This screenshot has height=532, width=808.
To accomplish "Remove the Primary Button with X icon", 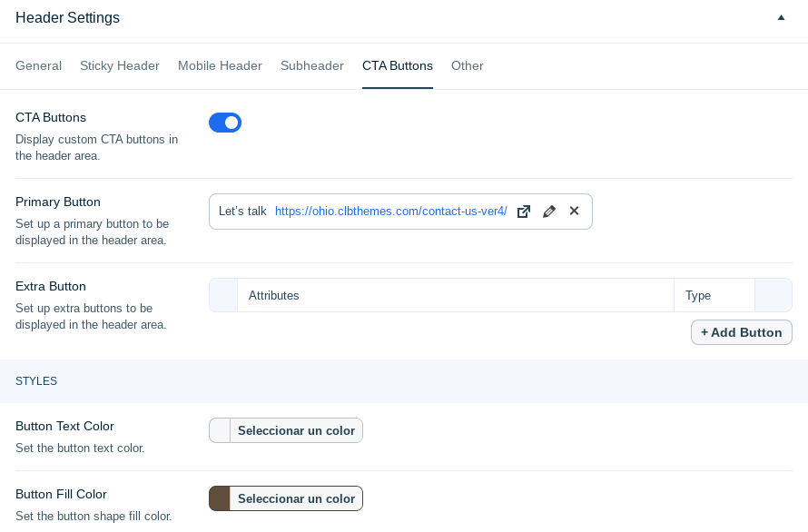I will click(574, 211).
